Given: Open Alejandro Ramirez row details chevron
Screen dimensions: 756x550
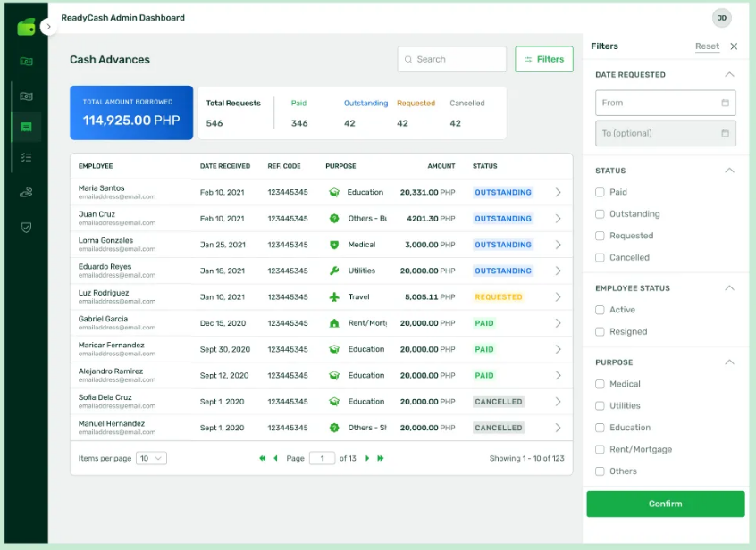Looking at the screenshot, I should (x=558, y=375).
